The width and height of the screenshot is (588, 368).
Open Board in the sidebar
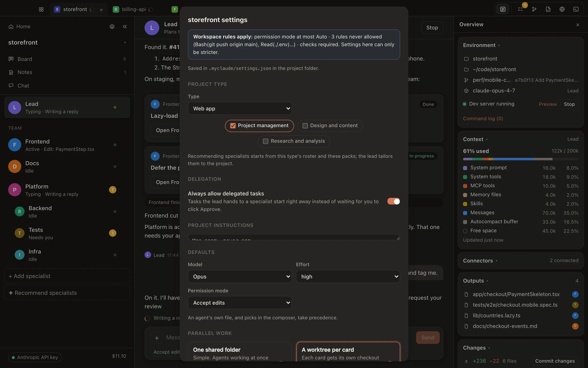pyautogui.click(x=67, y=59)
